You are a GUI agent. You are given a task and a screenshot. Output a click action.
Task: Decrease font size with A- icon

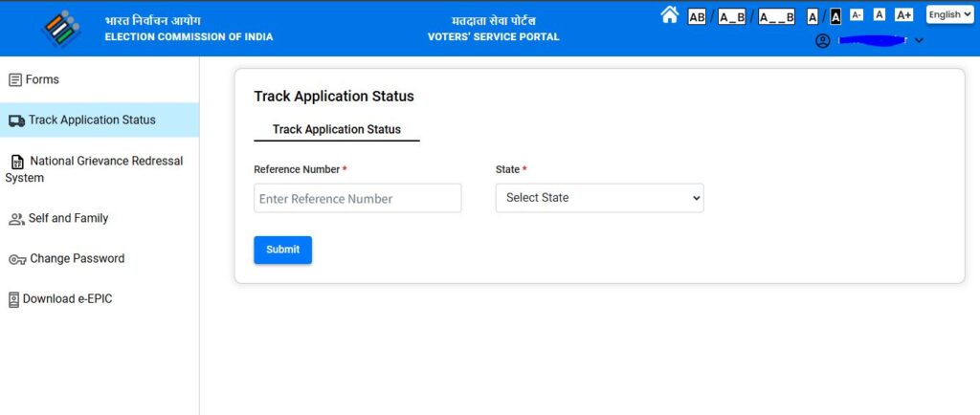pos(857,15)
